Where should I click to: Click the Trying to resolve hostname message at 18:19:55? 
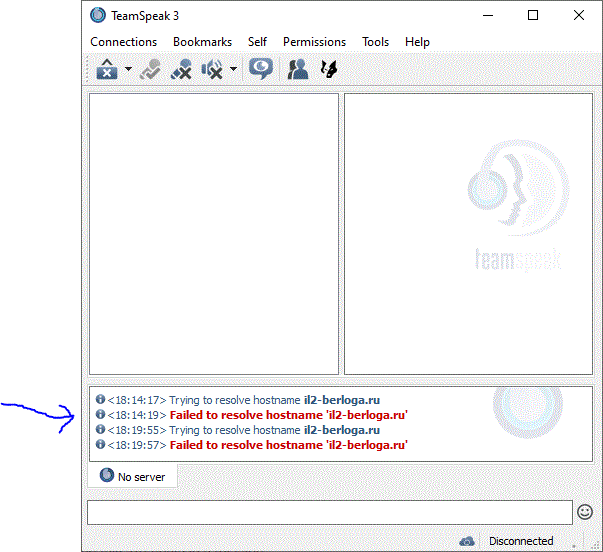pyautogui.click(x=275, y=430)
